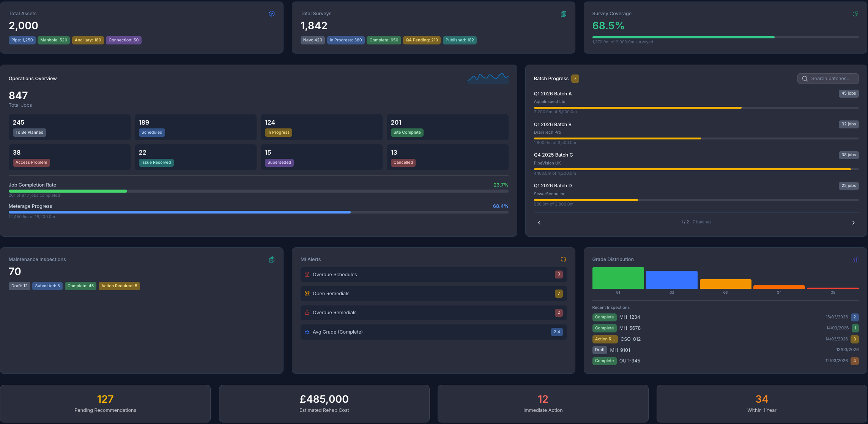Viewport: 868px width, 424px height.
Task: Click the orange G3 grade bar
Action: click(x=725, y=284)
